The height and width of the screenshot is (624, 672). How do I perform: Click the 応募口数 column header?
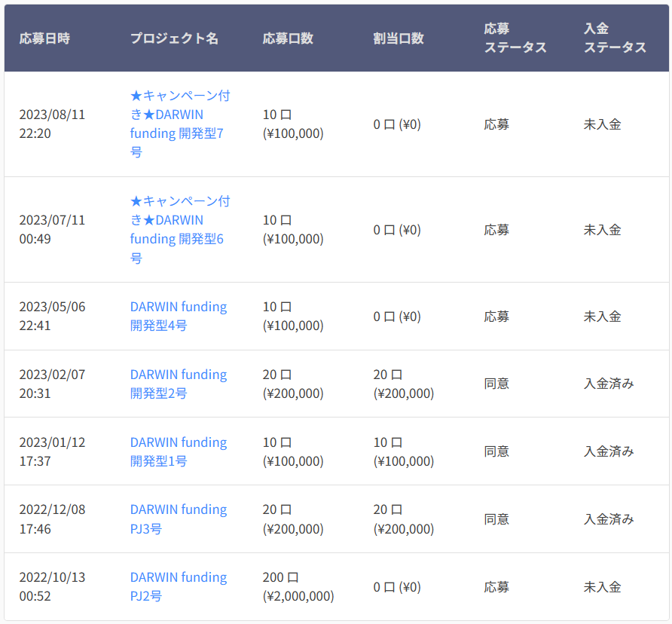288,38
